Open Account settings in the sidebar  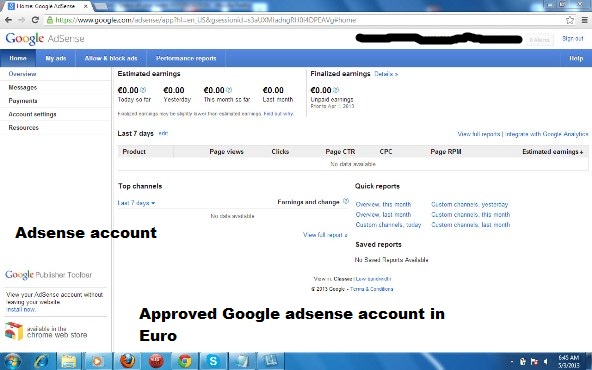coord(32,114)
